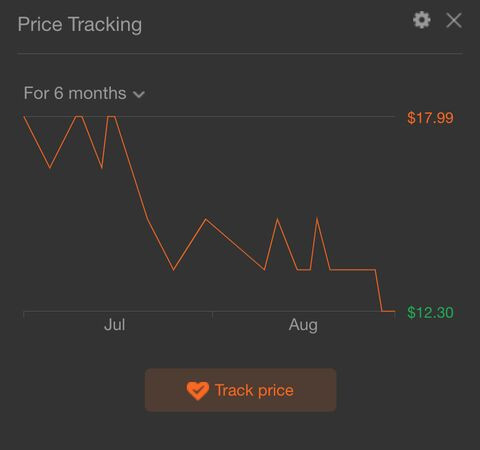Screen dimensions: 480x450
Task: Click the Aug axis label
Action: point(303,325)
